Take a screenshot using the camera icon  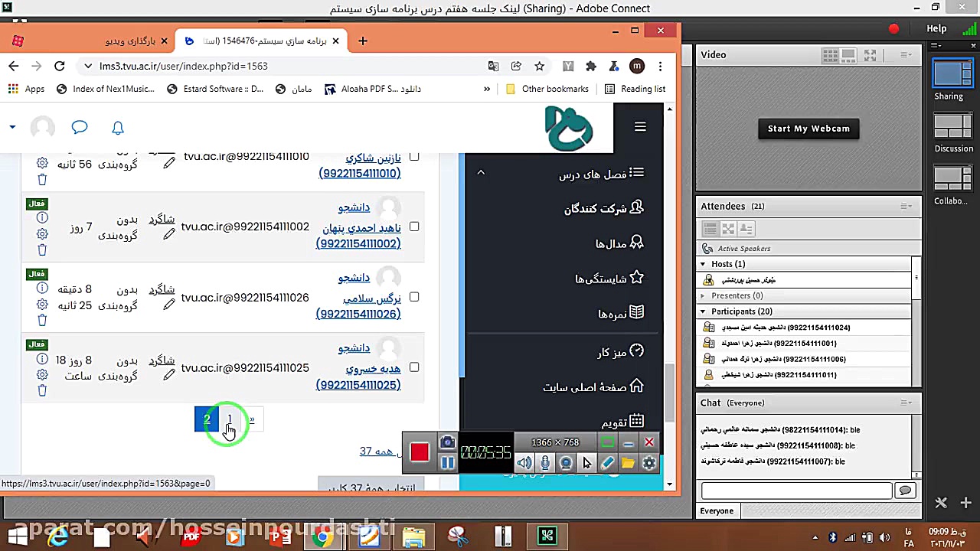[x=447, y=442]
